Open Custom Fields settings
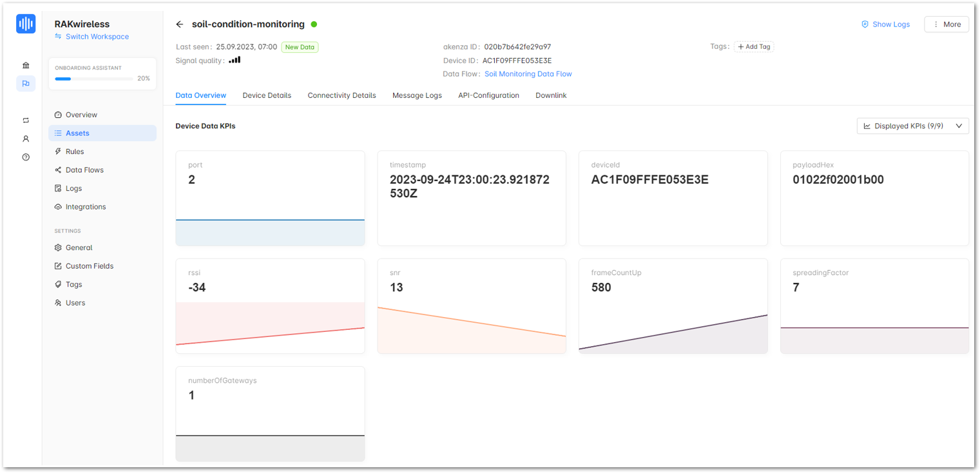Screen dimensions: 980x473 coord(102,266)
